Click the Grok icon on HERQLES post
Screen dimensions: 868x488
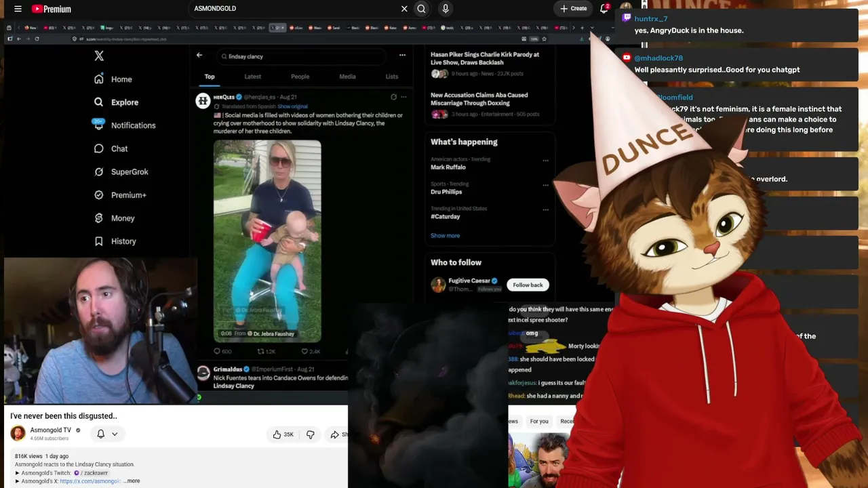click(x=393, y=97)
